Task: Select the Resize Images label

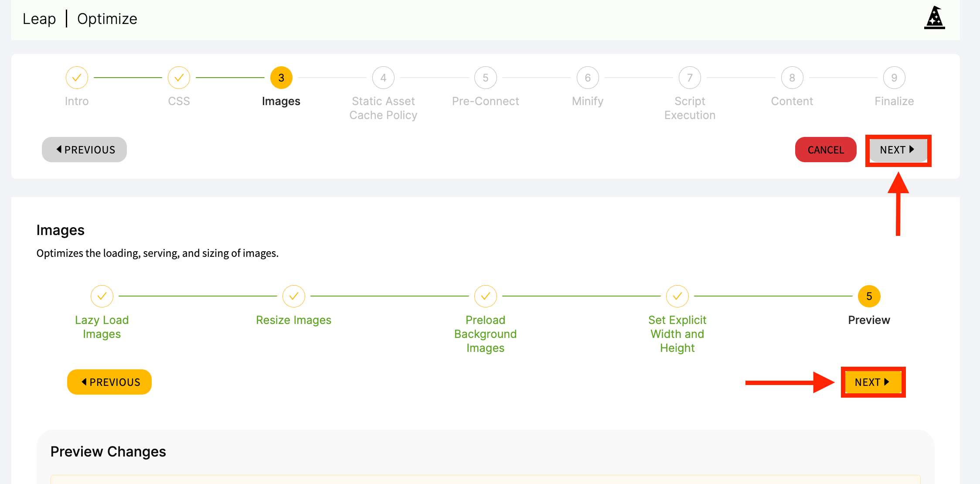Action: 294,320
